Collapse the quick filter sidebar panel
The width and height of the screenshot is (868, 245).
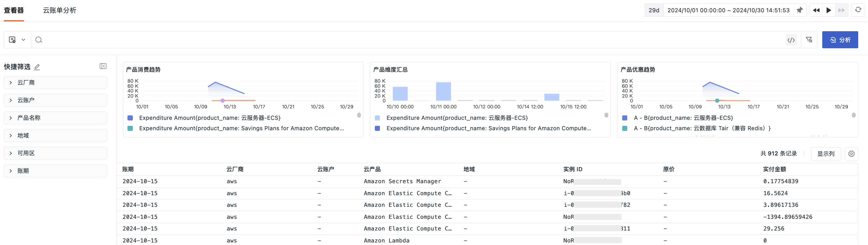click(x=103, y=66)
